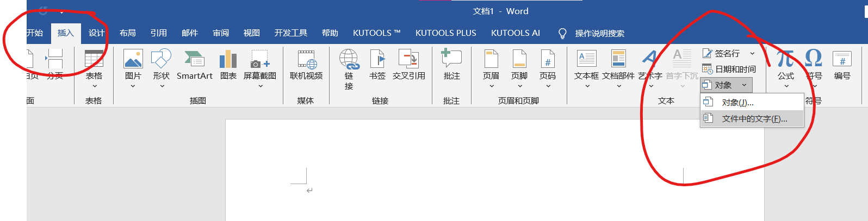This screenshot has width=868, height=221.
Task: Expand the 形状 dropdown arrow
Action: (x=162, y=86)
